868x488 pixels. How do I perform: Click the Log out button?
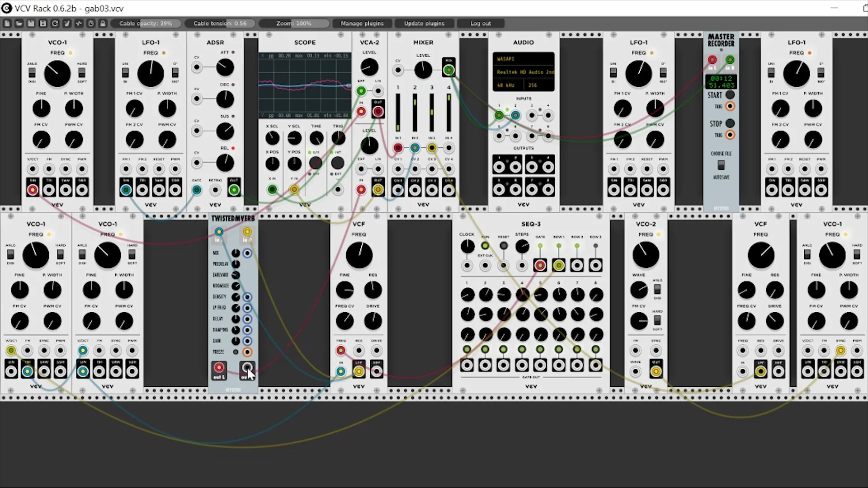click(x=481, y=23)
